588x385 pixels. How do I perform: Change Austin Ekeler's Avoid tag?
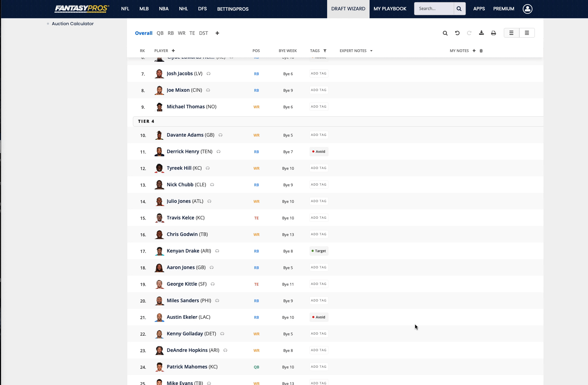tap(319, 317)
